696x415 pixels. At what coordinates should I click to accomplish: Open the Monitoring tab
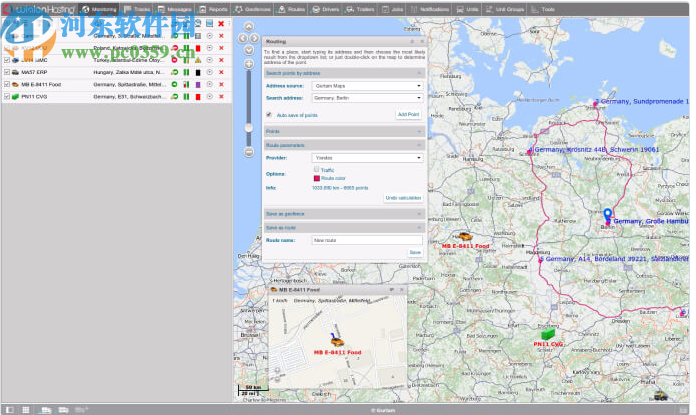coord(99,9)
